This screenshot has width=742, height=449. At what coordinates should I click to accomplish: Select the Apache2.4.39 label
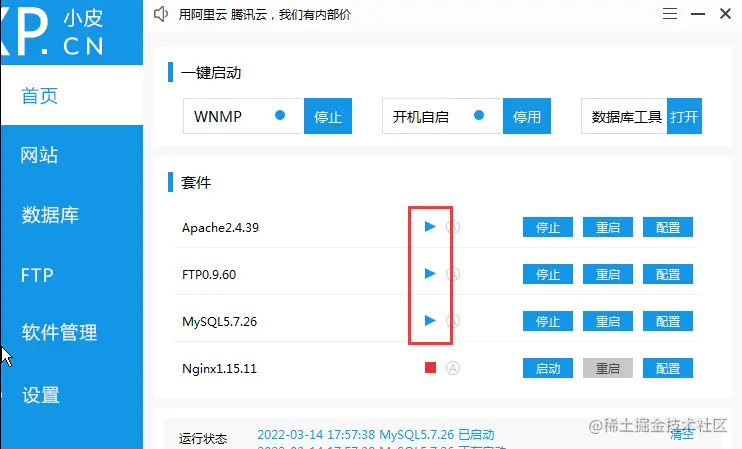tap(221, 228)
